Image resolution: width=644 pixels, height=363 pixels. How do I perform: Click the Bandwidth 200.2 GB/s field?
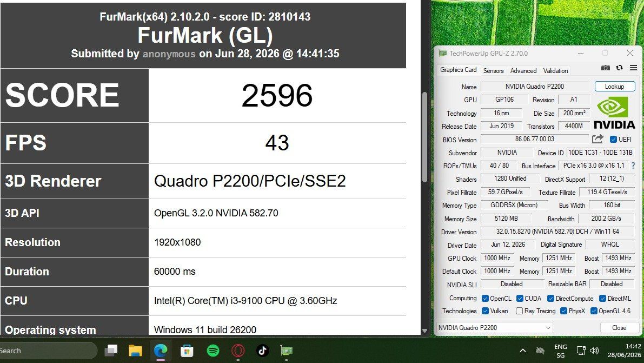(606, 219)
